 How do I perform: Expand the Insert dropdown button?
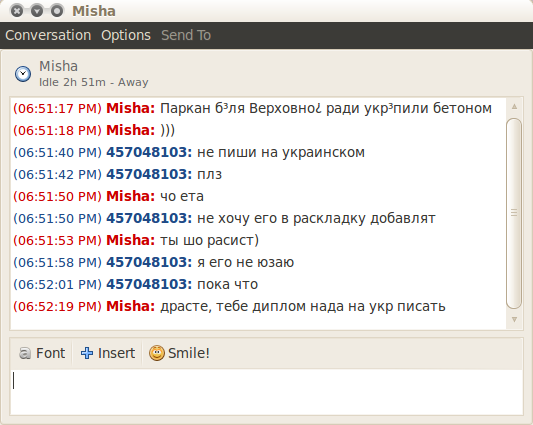(x=107, y=353)
